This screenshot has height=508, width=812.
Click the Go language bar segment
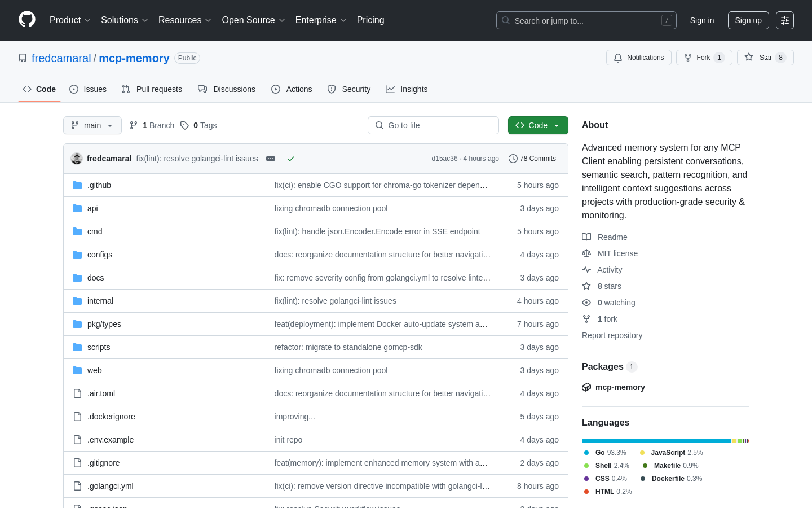click(656, 441)
